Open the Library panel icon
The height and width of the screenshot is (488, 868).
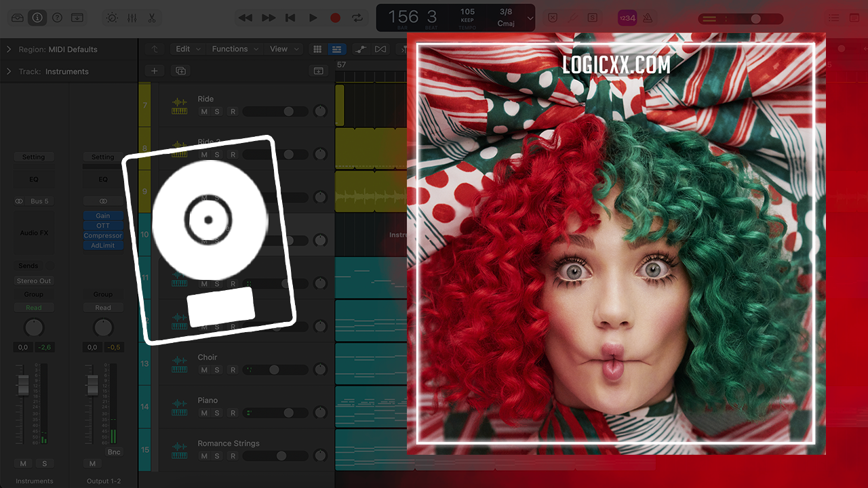pyautogui.click(x=17, y=18)
